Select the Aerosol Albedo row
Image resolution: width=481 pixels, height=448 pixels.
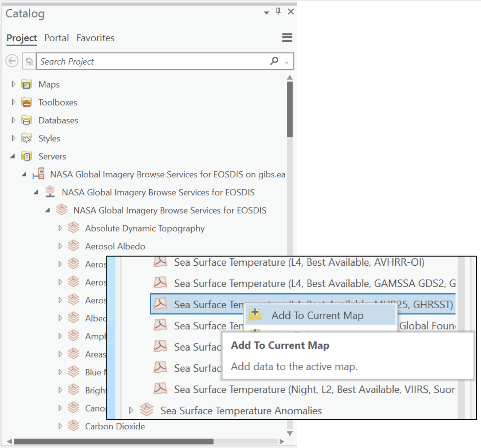pyautogui.click(x=115, y=246)
